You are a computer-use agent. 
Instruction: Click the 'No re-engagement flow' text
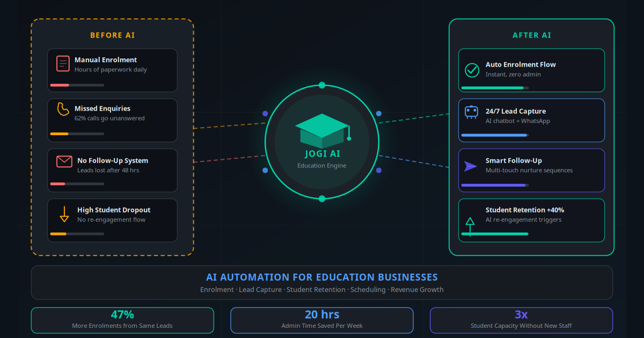tap(112, 219)
